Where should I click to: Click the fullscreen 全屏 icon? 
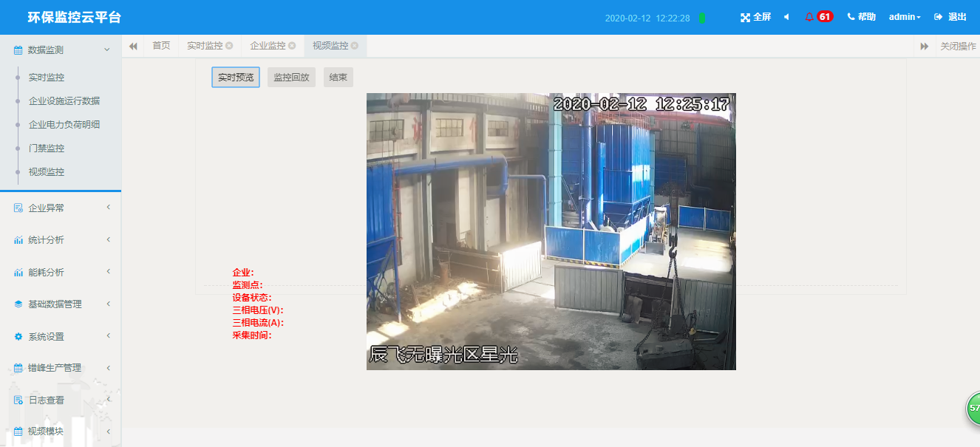click(745, 17)
